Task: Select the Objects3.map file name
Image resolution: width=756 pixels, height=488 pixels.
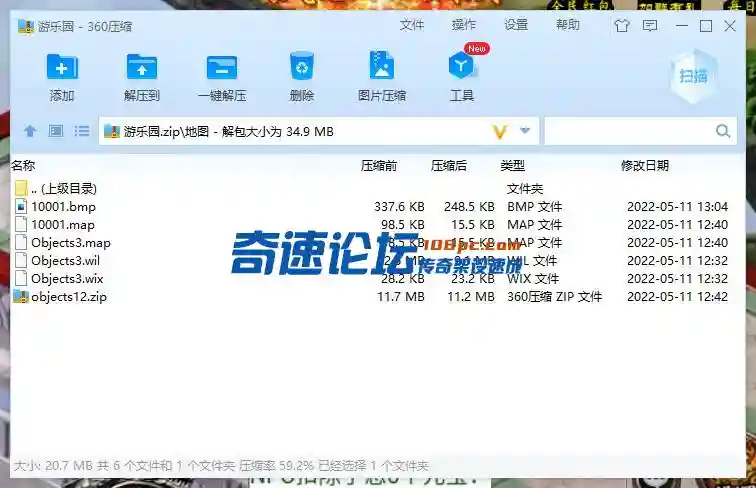Action: point(71,243)
